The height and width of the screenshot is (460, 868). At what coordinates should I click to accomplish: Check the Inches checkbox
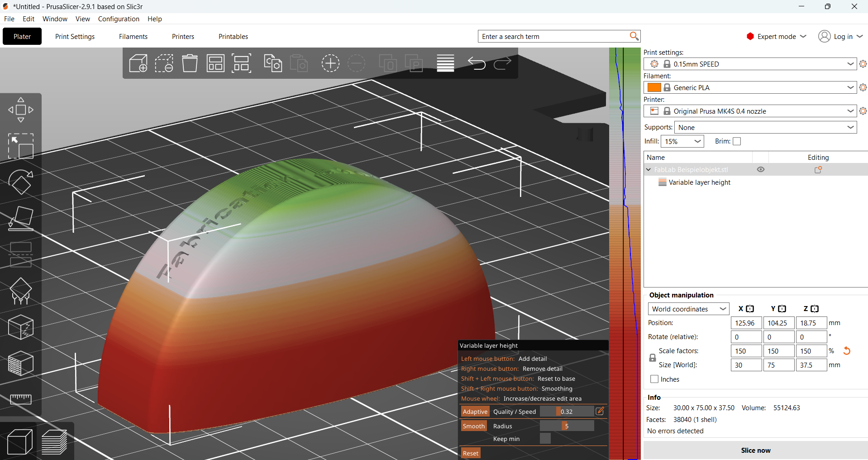[x=654, y=379]
